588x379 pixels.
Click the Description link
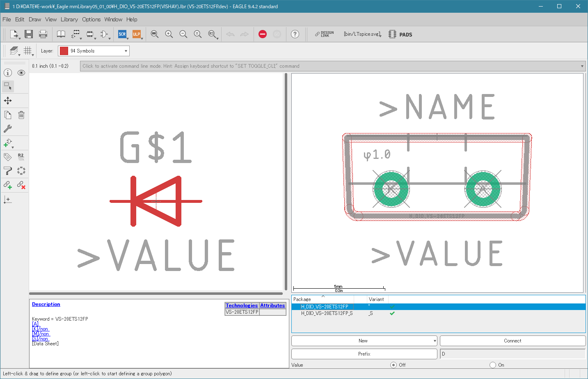(46, 304)
